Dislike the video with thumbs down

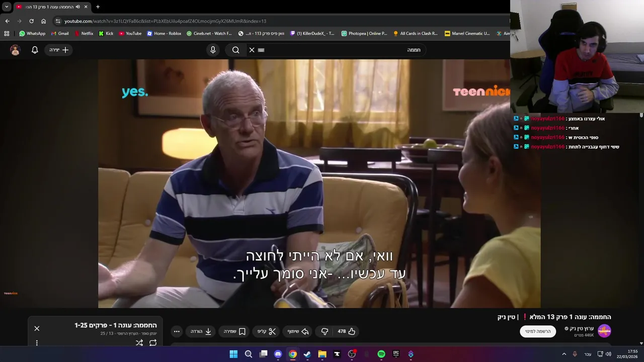coord(325,331)
